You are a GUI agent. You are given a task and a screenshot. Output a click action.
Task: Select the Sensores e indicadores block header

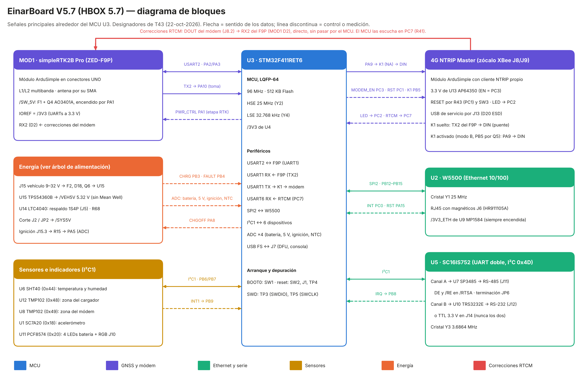(x=88, y=269)
